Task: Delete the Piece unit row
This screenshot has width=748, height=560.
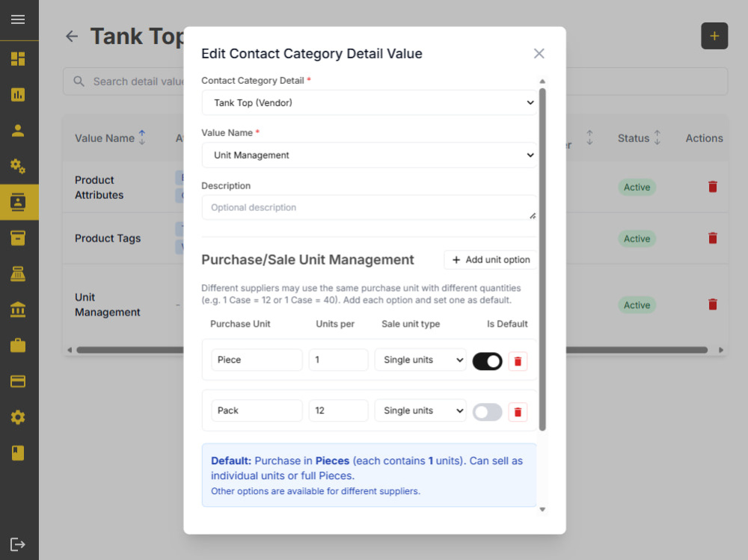Action: coord(518,362)
